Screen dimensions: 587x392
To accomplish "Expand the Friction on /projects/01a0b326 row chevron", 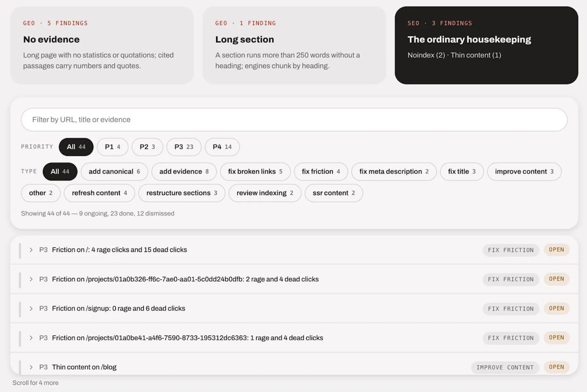I will [31, 279].
